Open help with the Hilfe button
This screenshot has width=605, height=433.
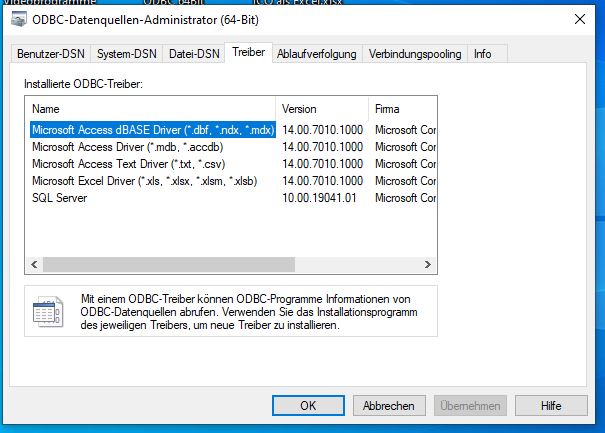[551, 406]
